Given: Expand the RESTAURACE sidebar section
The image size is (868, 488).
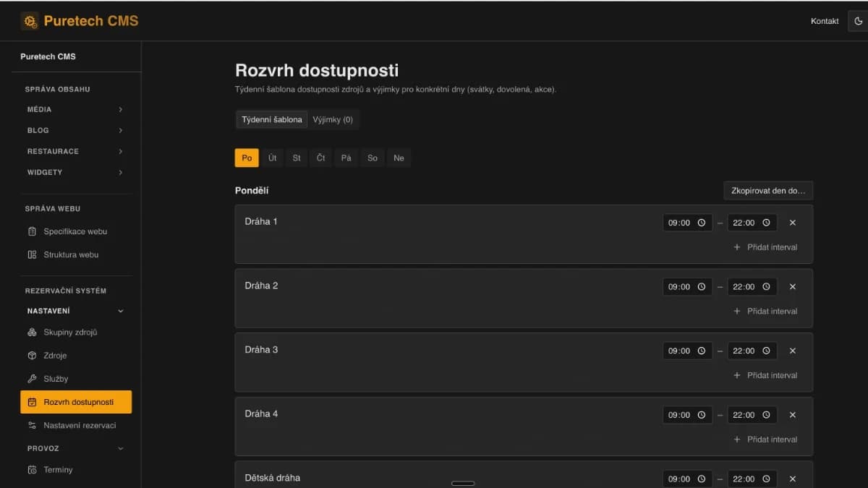Looking at the screenshot, I should 75,151.
